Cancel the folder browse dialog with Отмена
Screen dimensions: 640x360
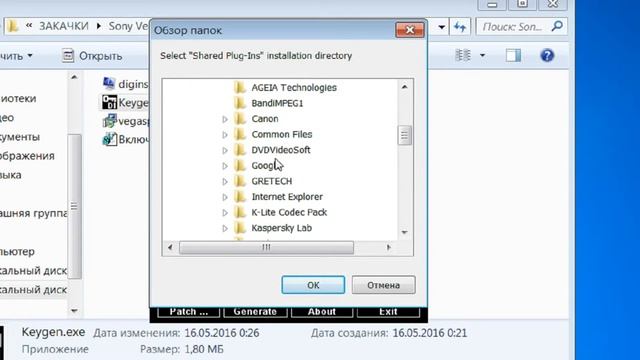click(383, 285)
